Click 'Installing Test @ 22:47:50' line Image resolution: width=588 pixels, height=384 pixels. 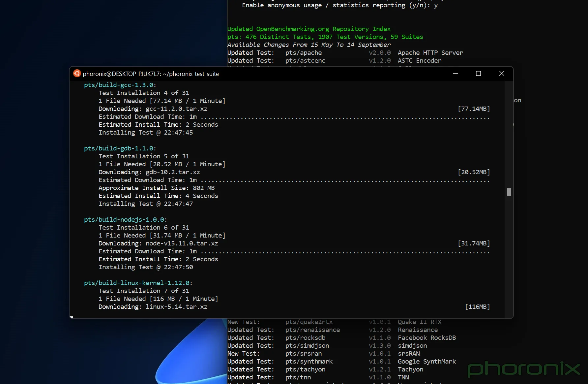(146, 267)
